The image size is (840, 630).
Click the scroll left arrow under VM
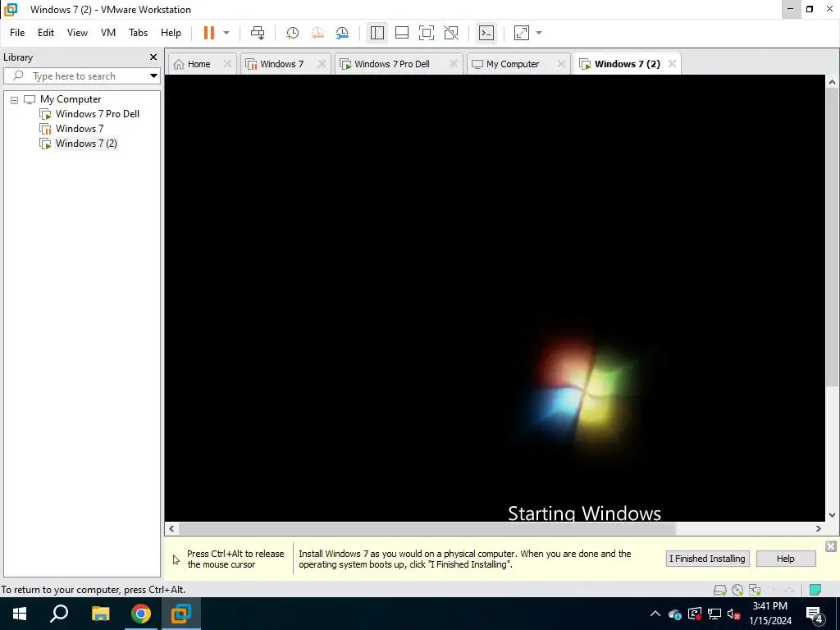coord(171,529)
